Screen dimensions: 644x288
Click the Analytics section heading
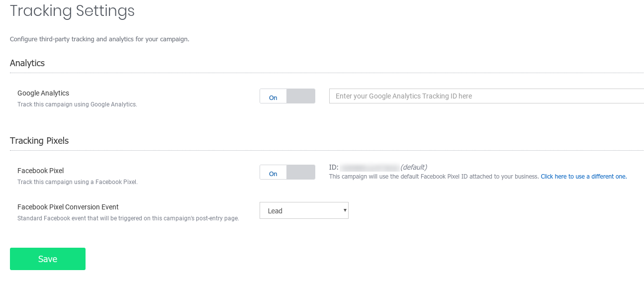27,63
